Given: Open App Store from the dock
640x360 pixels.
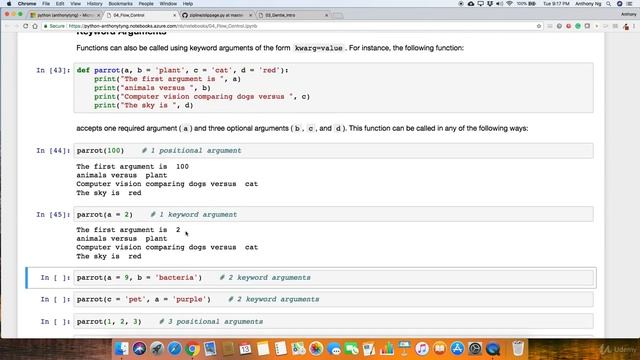Looking at the screenshot, I should (x=457, y=349).
